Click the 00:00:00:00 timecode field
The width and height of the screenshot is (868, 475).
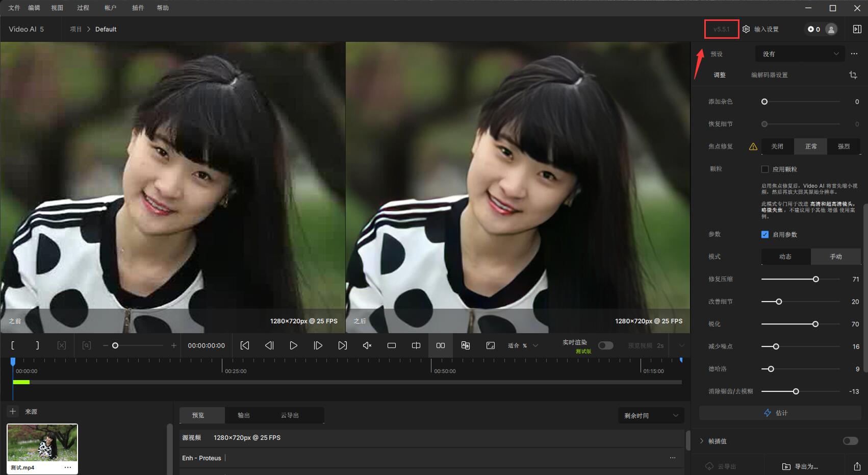click(x=206, y=345)
